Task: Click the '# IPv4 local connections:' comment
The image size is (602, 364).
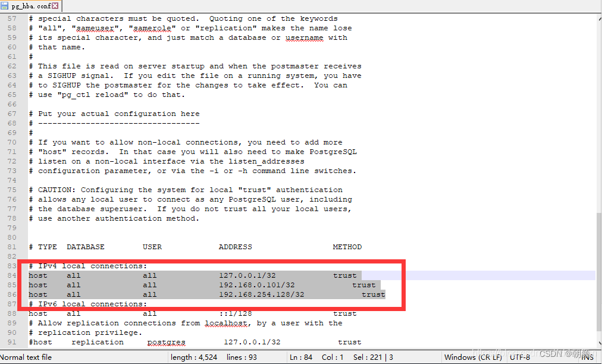Action: coord(88,266)
